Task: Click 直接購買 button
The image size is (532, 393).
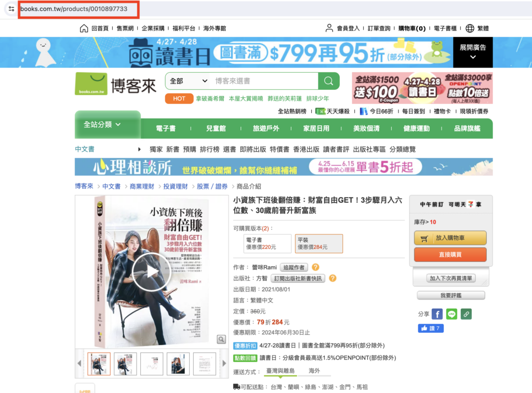Action: [450, 255]
